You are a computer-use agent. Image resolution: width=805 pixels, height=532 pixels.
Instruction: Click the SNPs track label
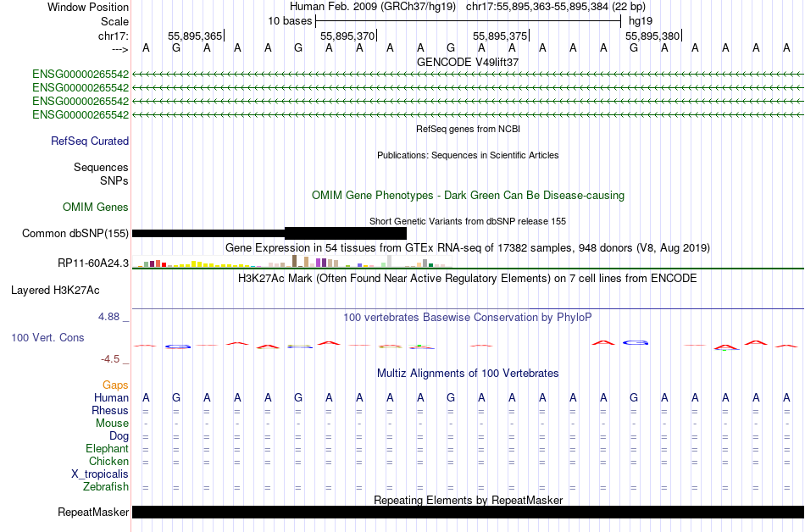[x=114, y=180]
